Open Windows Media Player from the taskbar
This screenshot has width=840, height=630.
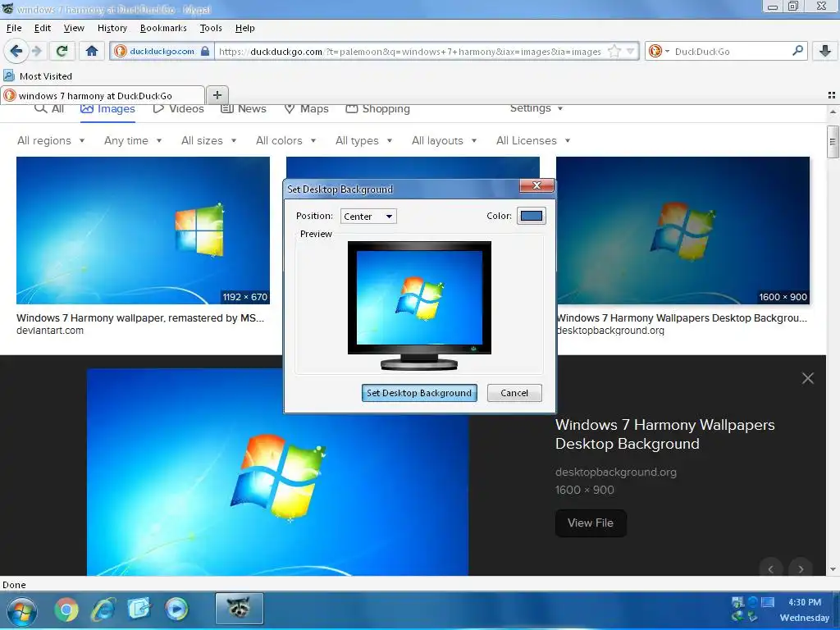[x=176, y=609]
